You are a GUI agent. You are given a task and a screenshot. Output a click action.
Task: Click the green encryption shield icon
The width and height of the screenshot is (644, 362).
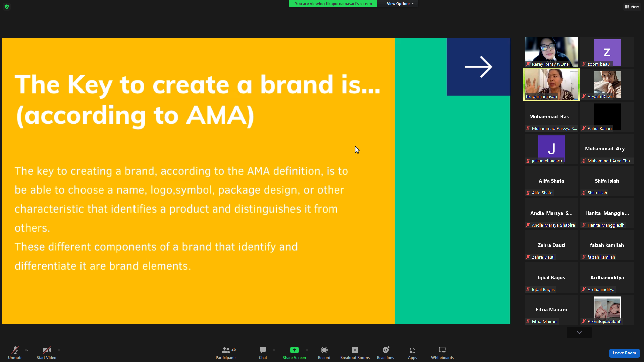click(x=7, y=7)
